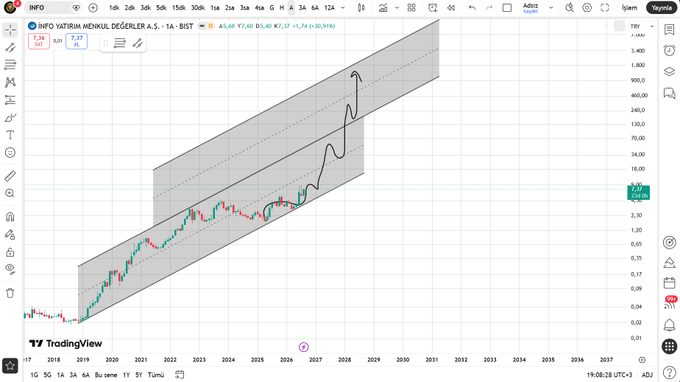
Task: Redo the last chart action
Action: pos(489,8)
